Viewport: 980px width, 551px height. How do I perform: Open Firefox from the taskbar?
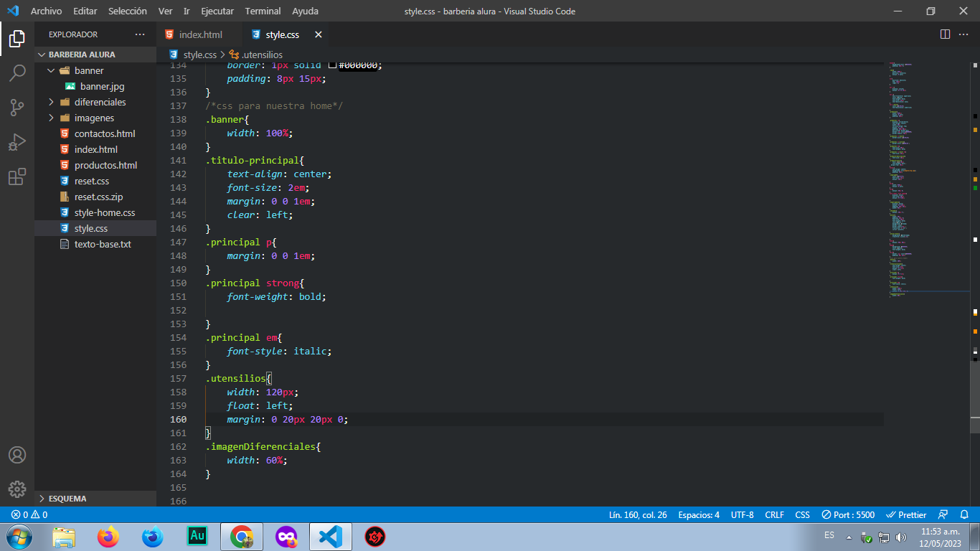point(108,537)
